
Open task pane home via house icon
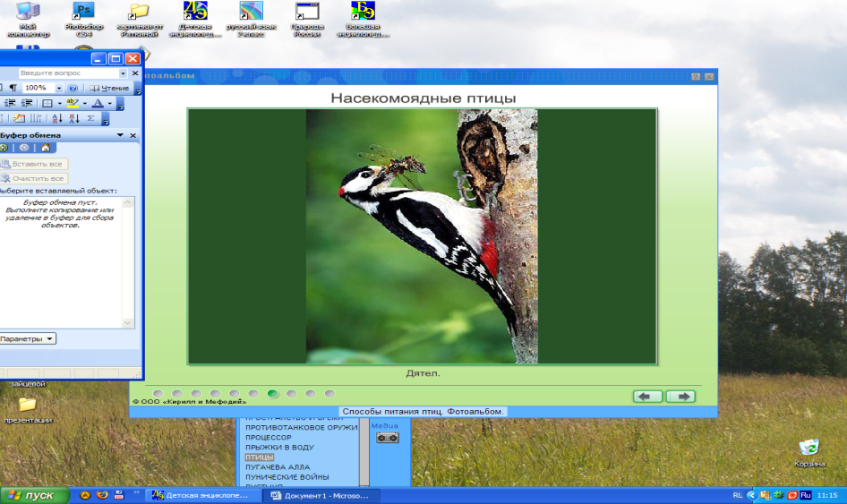[x=46, y=148]
